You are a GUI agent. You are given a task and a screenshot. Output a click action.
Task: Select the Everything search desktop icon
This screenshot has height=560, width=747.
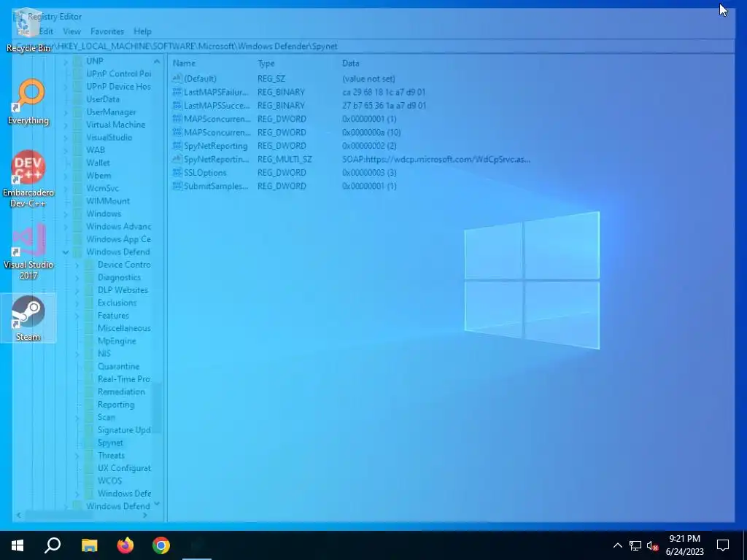(28, 102)
